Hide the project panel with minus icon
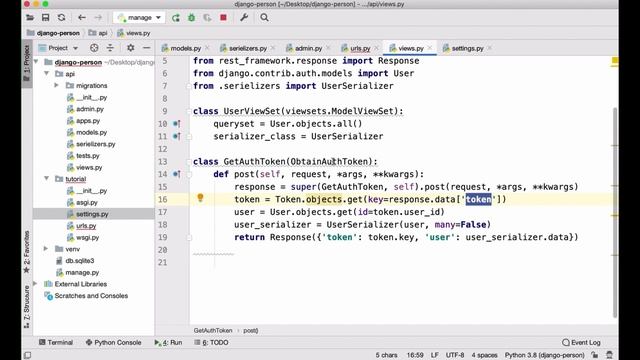640x360 pixels. (146, 48)
